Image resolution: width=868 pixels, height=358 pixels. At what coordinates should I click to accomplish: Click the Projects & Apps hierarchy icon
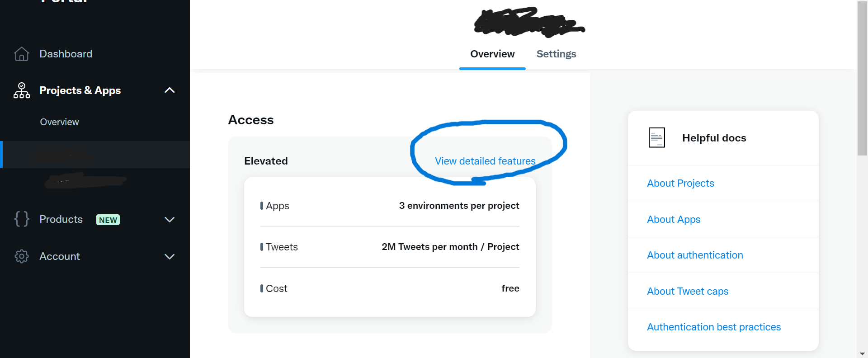pos(22,90)
